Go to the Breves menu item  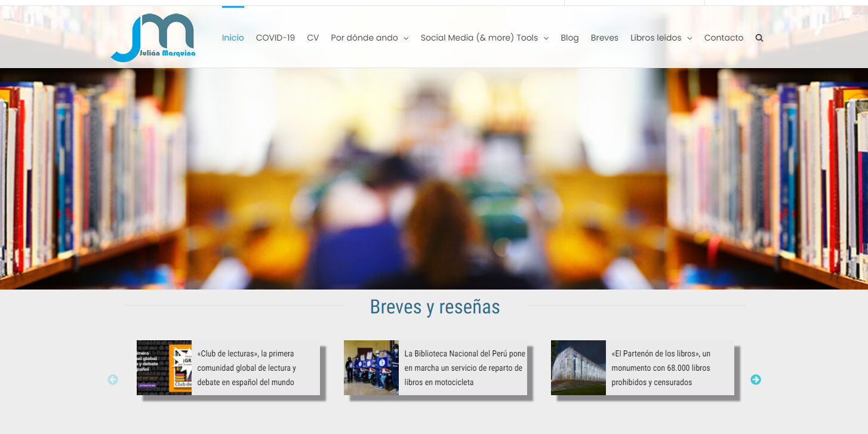click(604, 38)
